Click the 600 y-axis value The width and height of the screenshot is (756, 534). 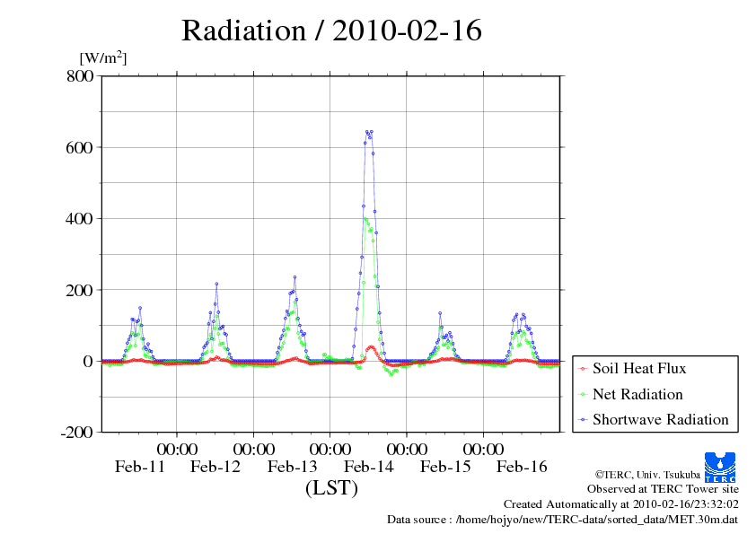click(x=80, y=147)
